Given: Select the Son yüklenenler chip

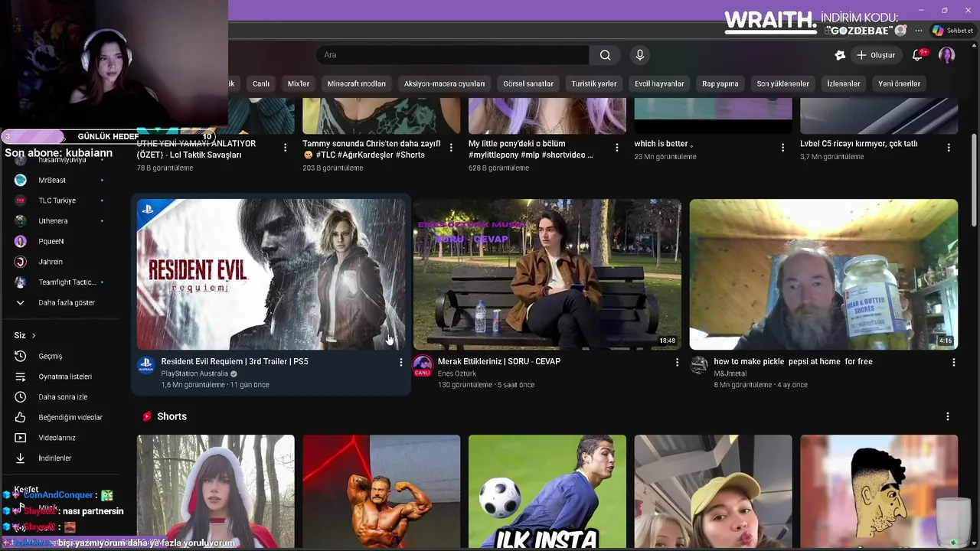Looking at the screenshot, I should click(x=783, y=83).
